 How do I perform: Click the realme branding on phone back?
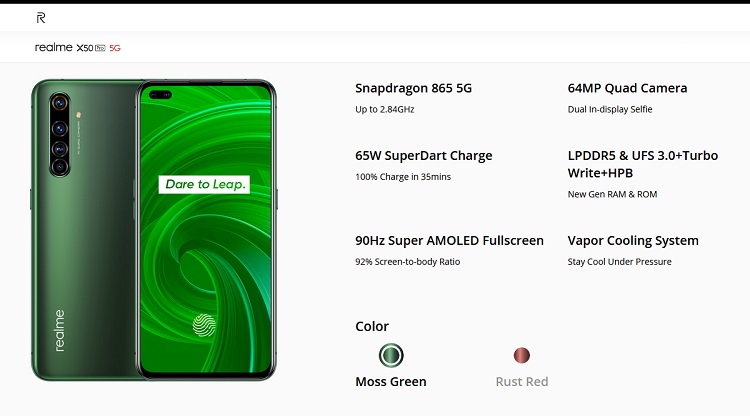coord(59,330)
